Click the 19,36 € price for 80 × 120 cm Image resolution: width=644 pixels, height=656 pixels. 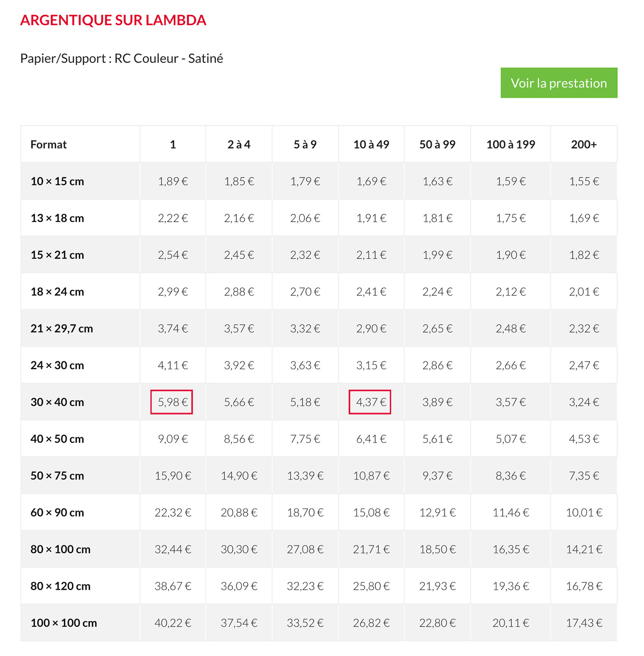(x=510, y=586)
